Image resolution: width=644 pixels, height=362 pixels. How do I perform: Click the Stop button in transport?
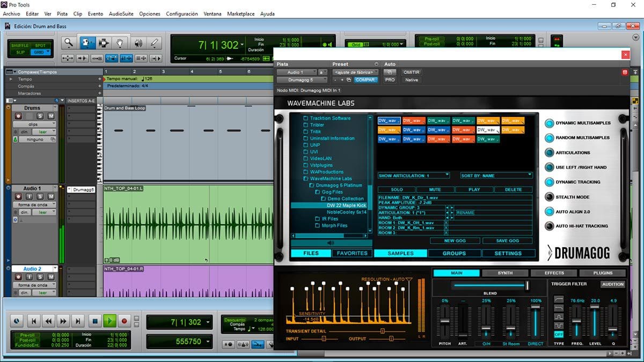tap(94, 321)
